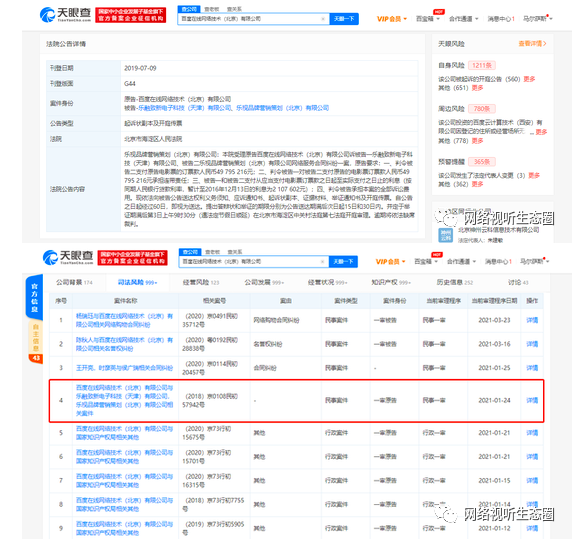Click 周边风险 780条 badge
Viewport: 585px width, 550px height.
482,109
